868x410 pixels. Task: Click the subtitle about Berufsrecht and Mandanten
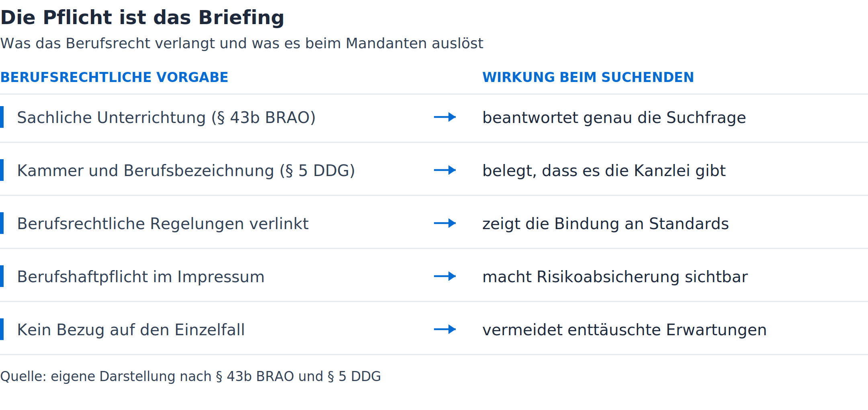pos(242,43)
